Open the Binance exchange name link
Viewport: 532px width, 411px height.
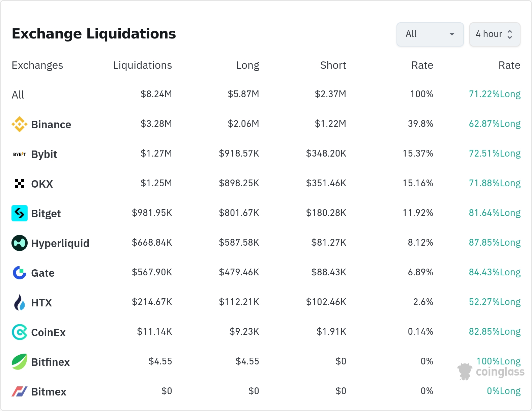pyautogui.click(x=51, y=125)
